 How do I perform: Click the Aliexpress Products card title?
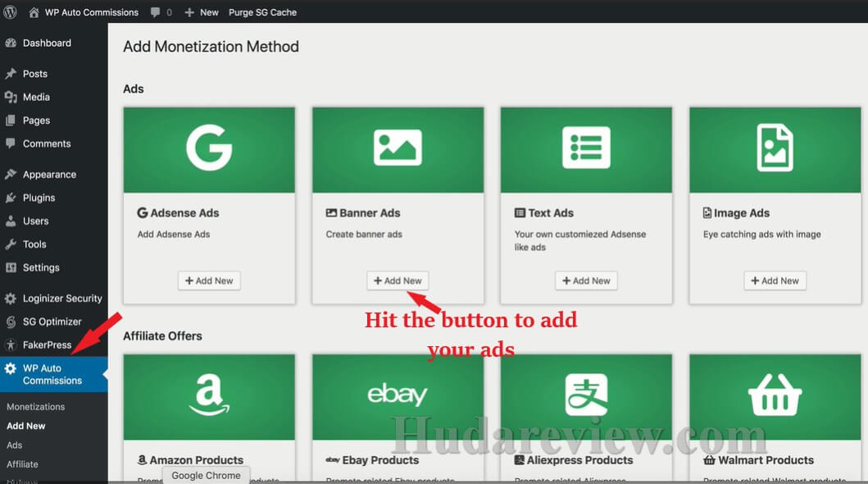click(x=574, y=460)
